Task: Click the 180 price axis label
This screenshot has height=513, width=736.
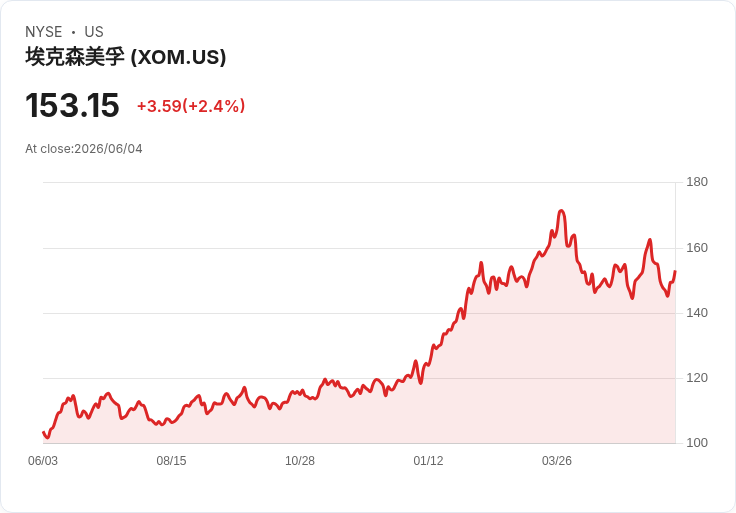Action: (x=697, y=182)
